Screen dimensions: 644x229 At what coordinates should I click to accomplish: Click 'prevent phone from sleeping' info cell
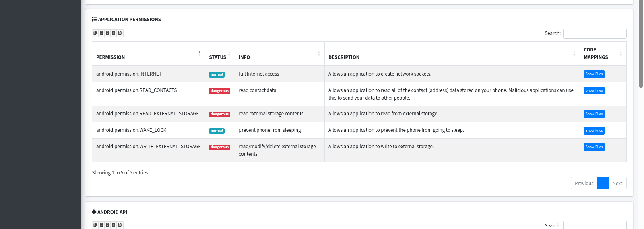(x=280, y=130)
